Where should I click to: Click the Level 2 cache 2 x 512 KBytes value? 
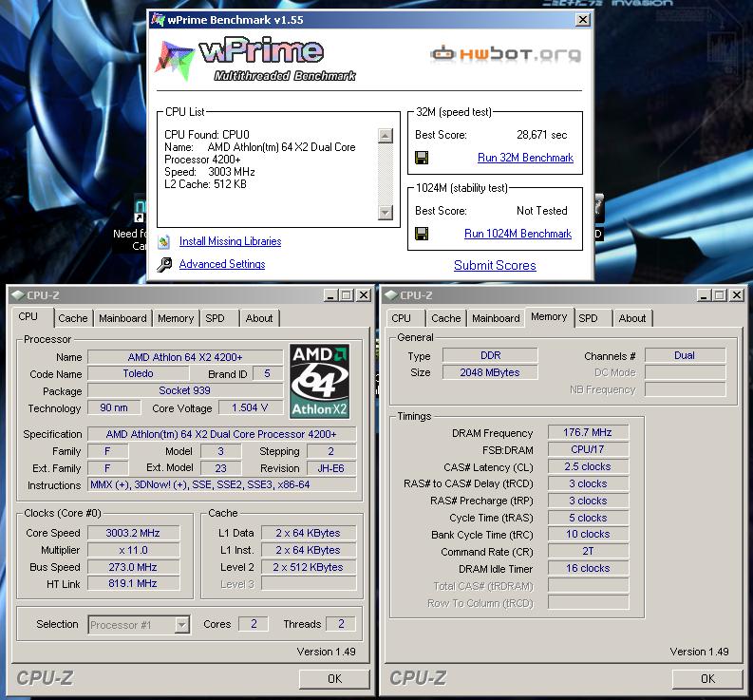click(309, 567)
